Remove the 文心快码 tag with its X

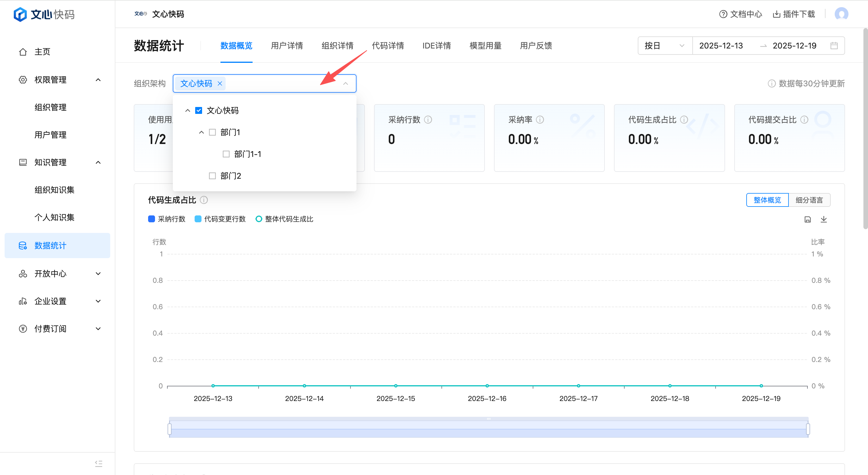pyautogui.click(x=220, y=83)
